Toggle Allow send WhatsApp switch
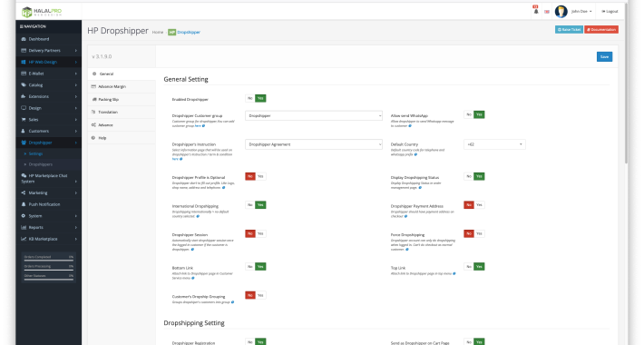 tap(474, 114)
